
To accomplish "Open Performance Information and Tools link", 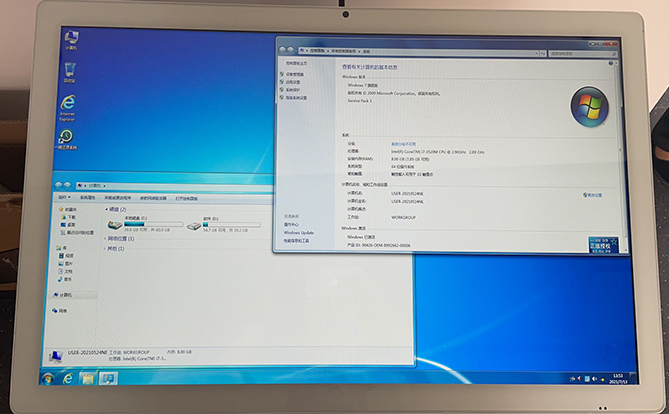I will 296,241.
